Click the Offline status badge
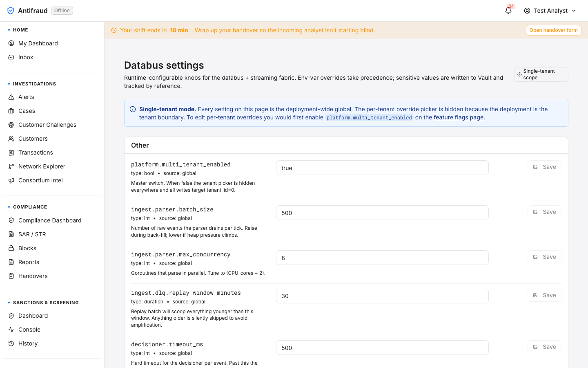 [62, 11]
